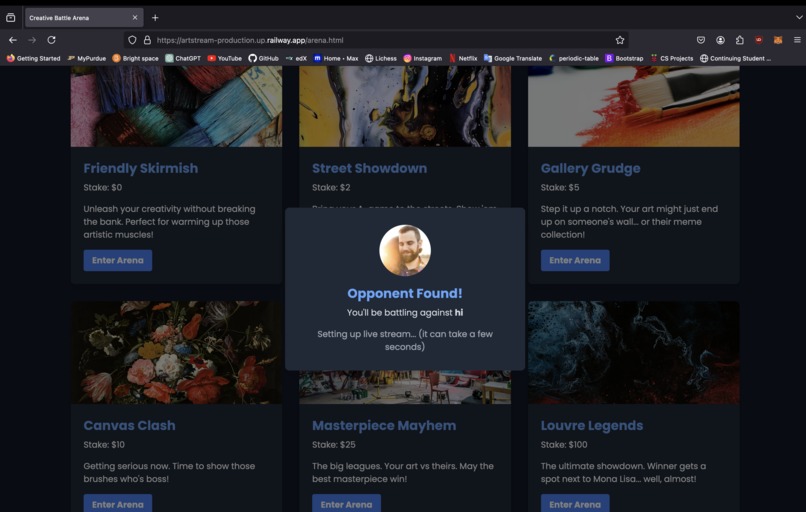
Task: Open the Bootstrap bookmark
Action: (x=624, y=59)
